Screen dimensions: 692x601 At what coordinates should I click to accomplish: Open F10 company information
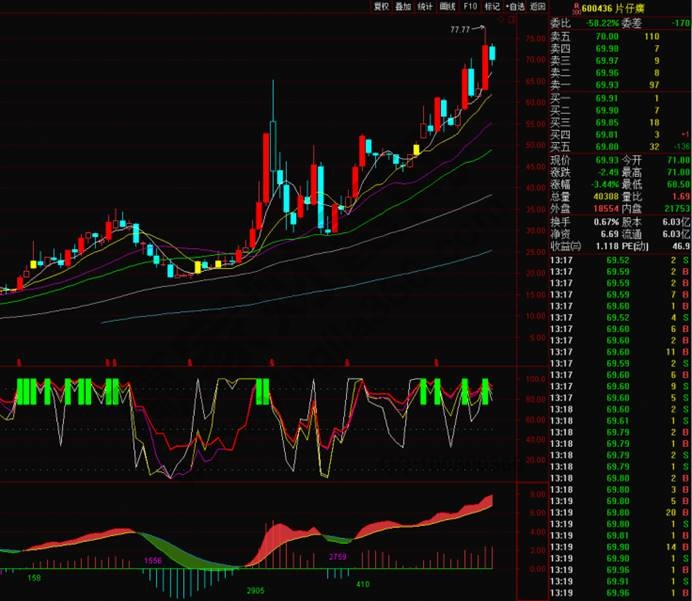tap(470, 6)
